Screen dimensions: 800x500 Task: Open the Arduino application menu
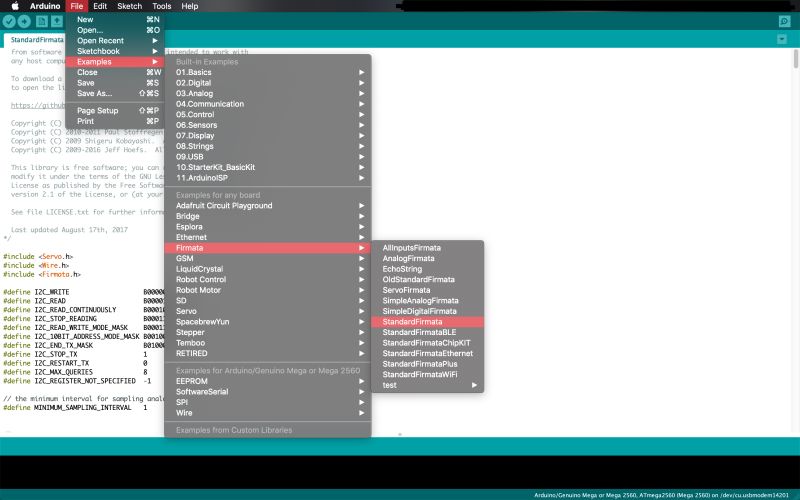[x=45, y=6]
